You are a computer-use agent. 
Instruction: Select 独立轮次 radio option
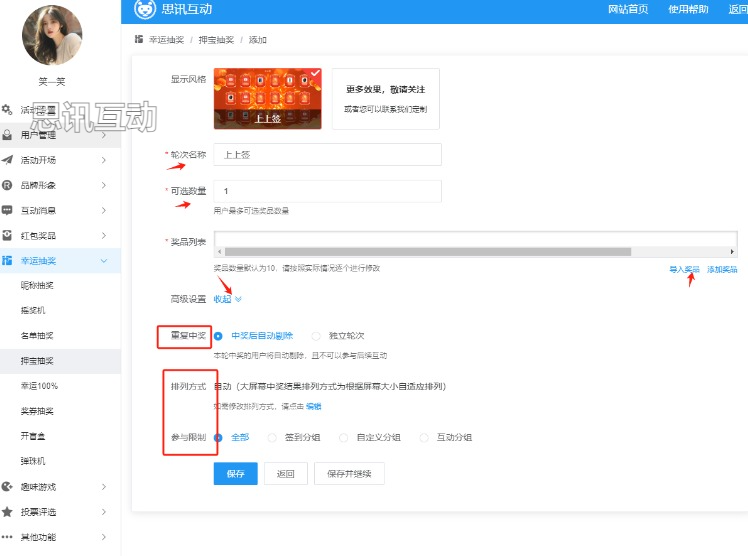316,336
